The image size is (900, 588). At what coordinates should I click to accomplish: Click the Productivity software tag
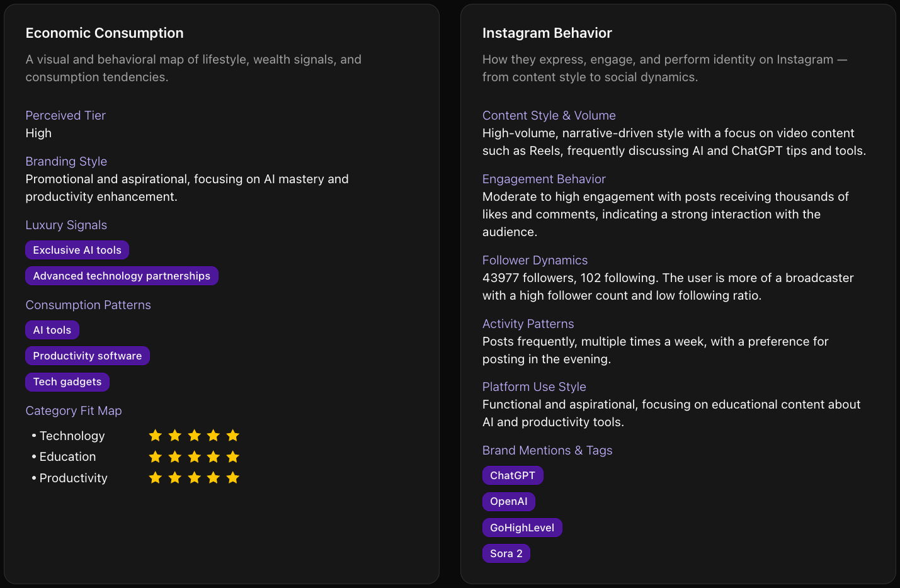click(x=88, y=356)
